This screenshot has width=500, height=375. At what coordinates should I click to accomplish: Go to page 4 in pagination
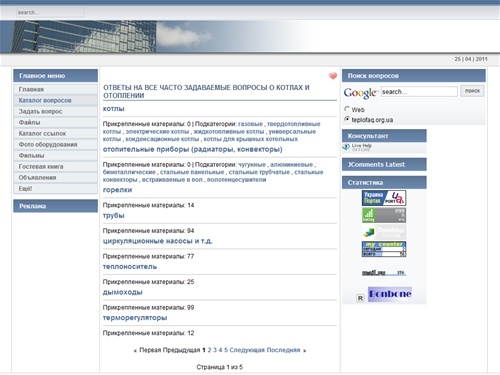220,350
